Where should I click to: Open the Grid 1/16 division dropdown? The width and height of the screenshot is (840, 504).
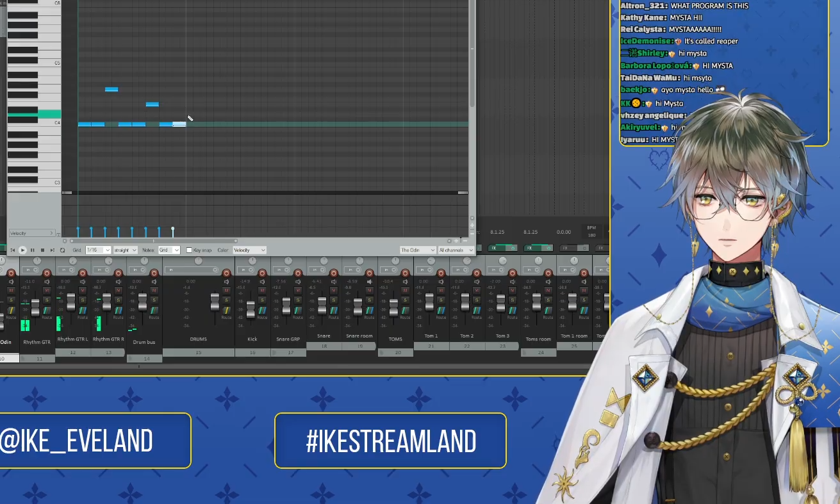pyautogui.click(x=98, y=250)
